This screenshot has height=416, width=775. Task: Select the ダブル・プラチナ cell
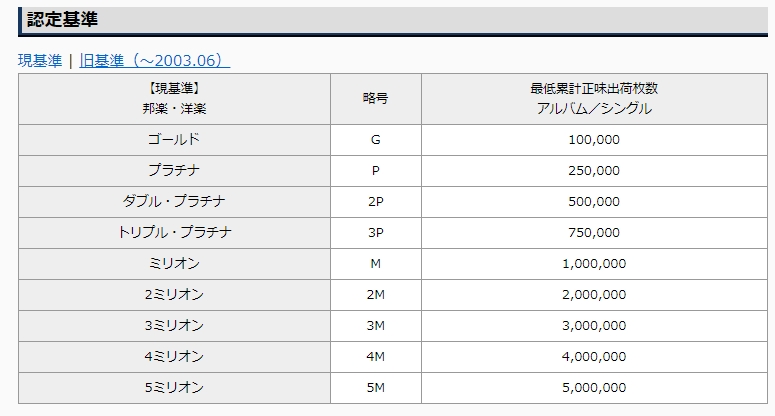click(174, 201)
